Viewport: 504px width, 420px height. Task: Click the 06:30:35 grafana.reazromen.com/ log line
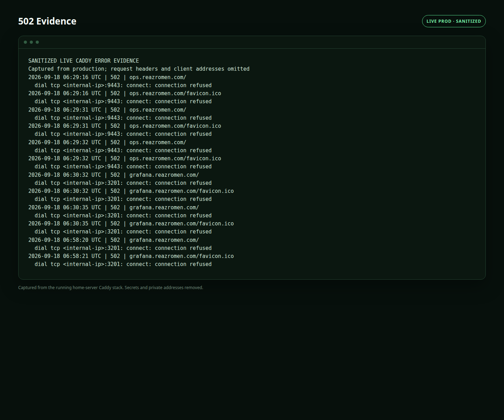(x=113, y=207)
